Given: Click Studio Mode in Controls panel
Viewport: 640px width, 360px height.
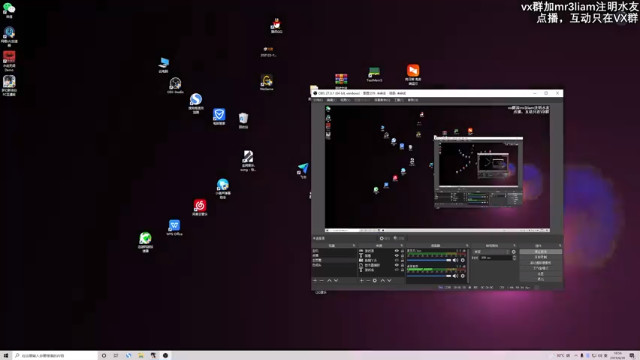Looking at the screenshot, I should (x=540, y=268).
